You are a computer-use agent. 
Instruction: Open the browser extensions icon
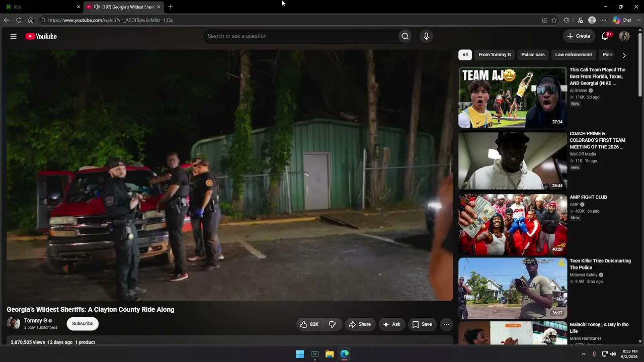(567, 20)
